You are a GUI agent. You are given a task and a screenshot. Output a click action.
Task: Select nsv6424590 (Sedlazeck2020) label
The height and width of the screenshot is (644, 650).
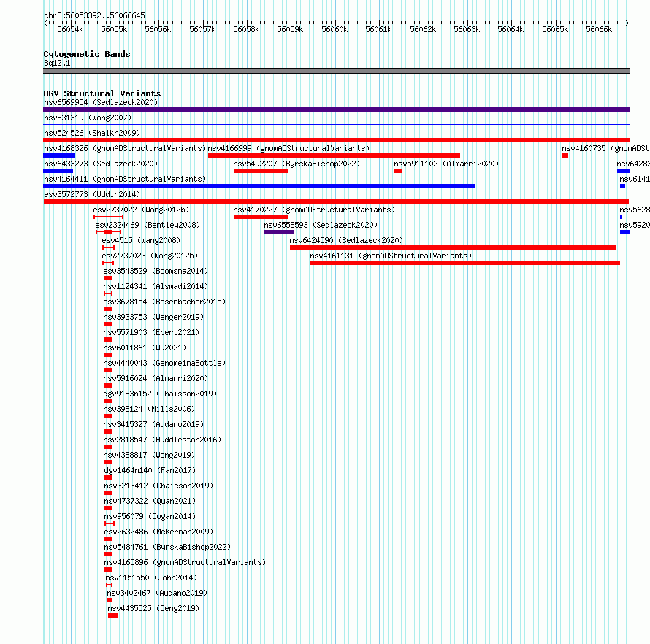pyautogui.click(x=346, y=240)
